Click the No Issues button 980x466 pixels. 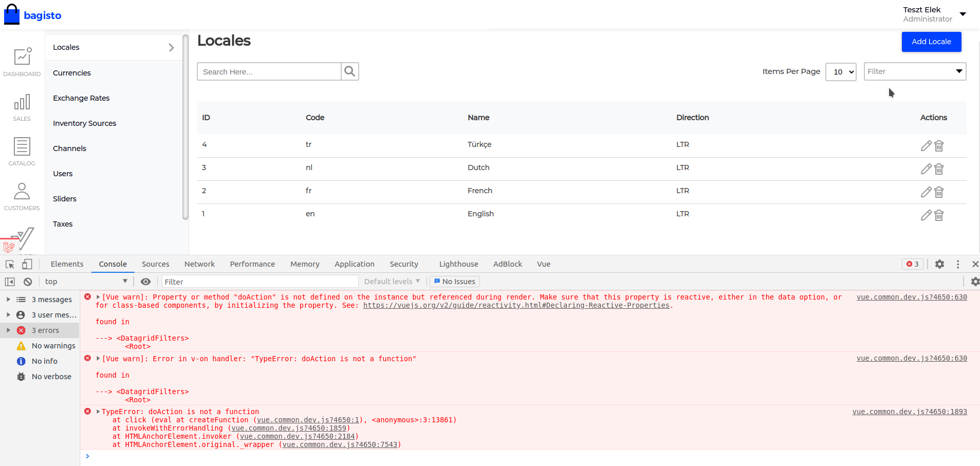click(455, 282)
